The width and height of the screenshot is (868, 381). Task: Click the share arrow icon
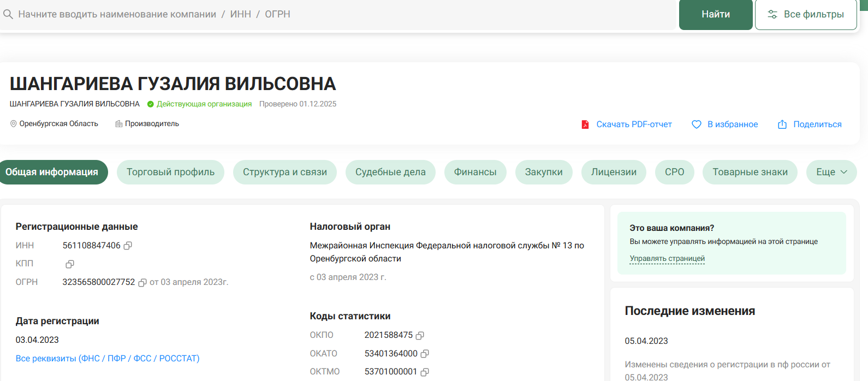point(782,124)
